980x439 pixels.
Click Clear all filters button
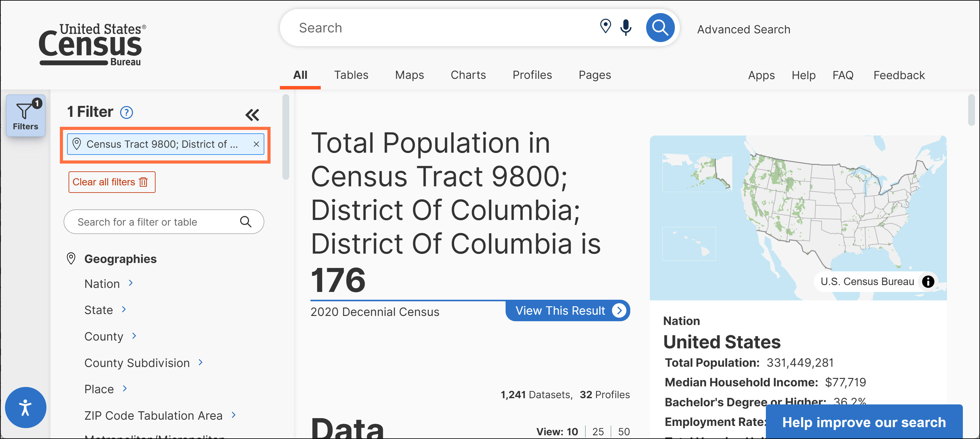coord(112,182)
